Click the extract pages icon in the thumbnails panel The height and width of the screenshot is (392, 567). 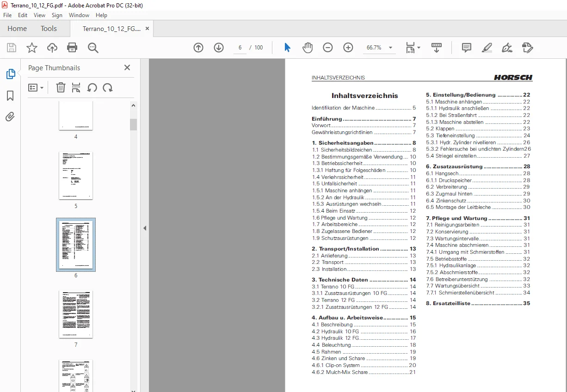coord(76,87)
